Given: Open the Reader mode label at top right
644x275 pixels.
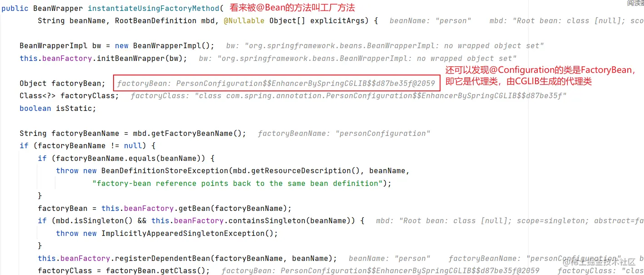Looking at the screenshot, I should click(635, 3).
